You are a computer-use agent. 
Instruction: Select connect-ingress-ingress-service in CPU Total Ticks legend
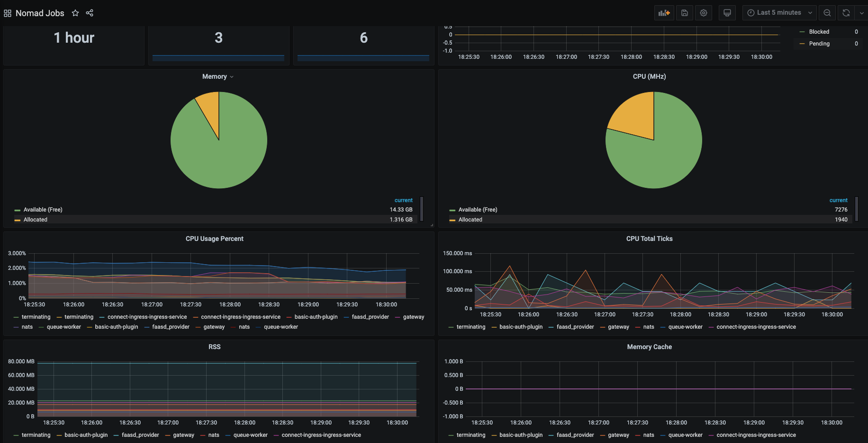756,327
